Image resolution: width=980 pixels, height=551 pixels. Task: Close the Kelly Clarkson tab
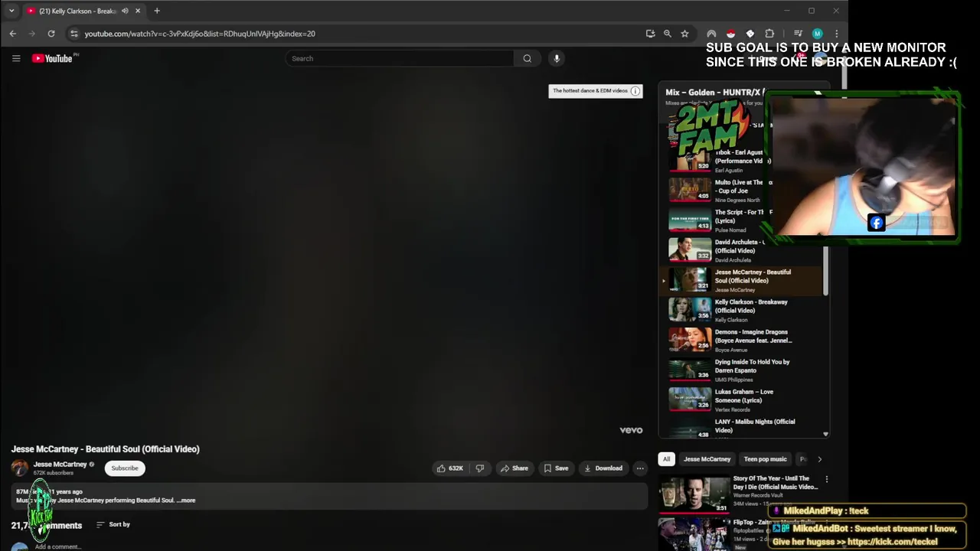point(138,11)
